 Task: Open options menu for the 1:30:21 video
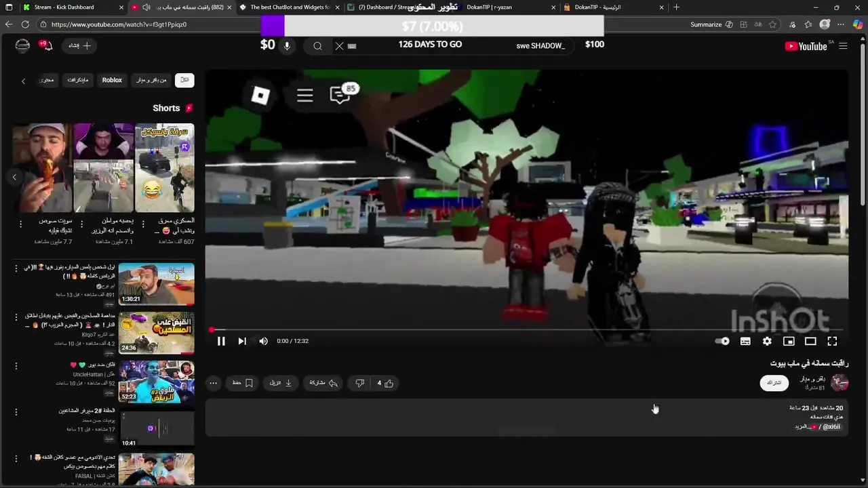click(16, 268)
